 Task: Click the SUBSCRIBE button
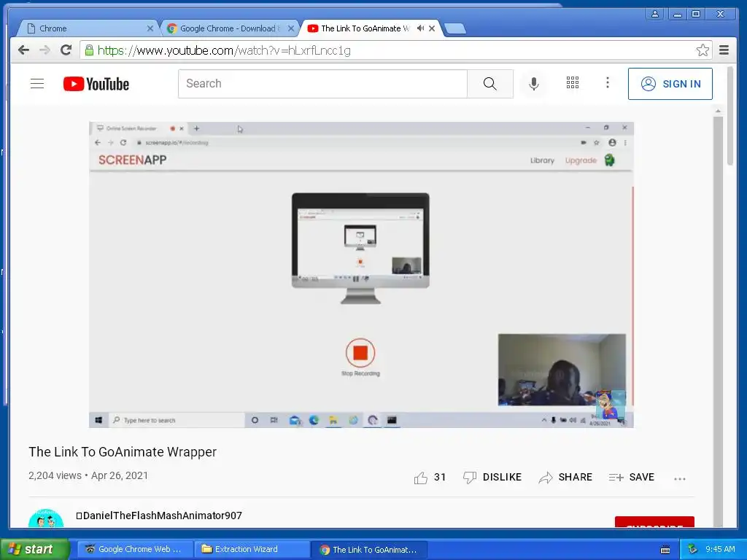pyautogui.click(x=654, y=522)
